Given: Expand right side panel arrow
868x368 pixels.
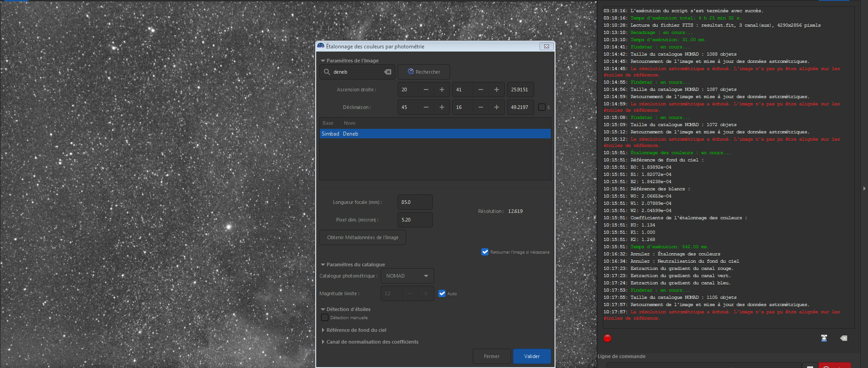Looking at the screenshot, I should pos(864,189).
